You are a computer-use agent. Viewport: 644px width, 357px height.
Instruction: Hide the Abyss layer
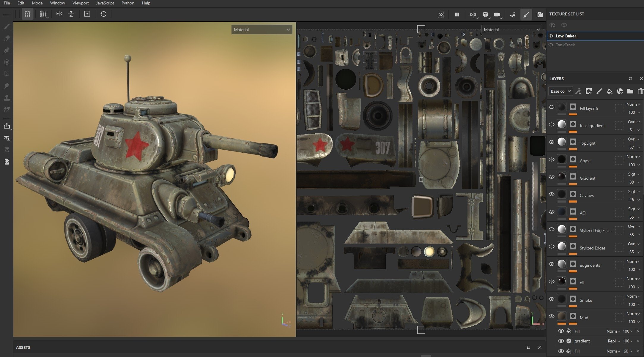(x=551, y=159)
